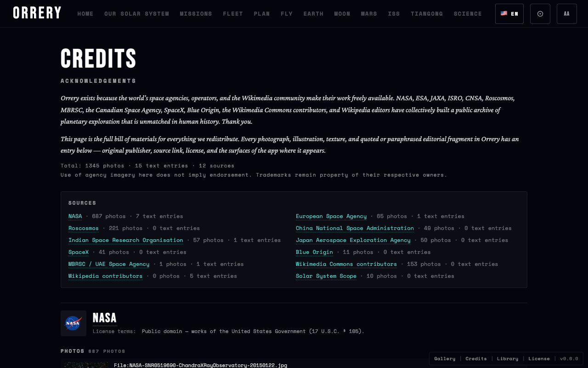Open the EN language selector
The height and width of the screenshot is (368, 588).
point(509,14)
